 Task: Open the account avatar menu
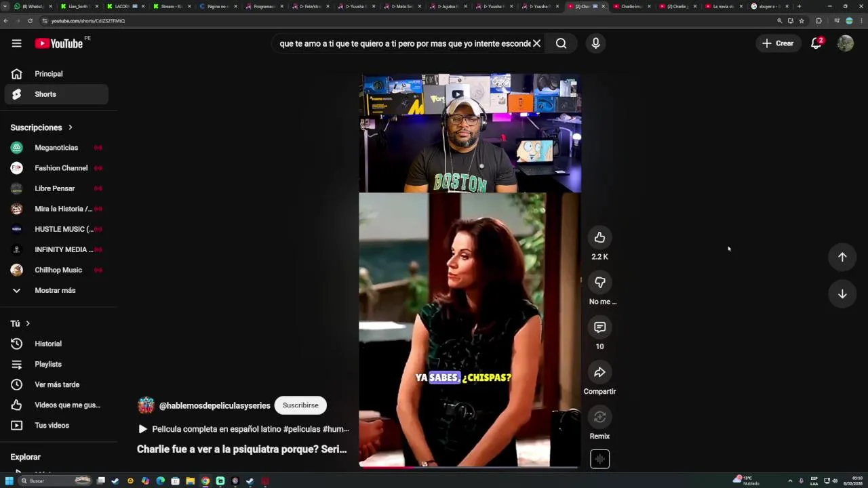845,43
